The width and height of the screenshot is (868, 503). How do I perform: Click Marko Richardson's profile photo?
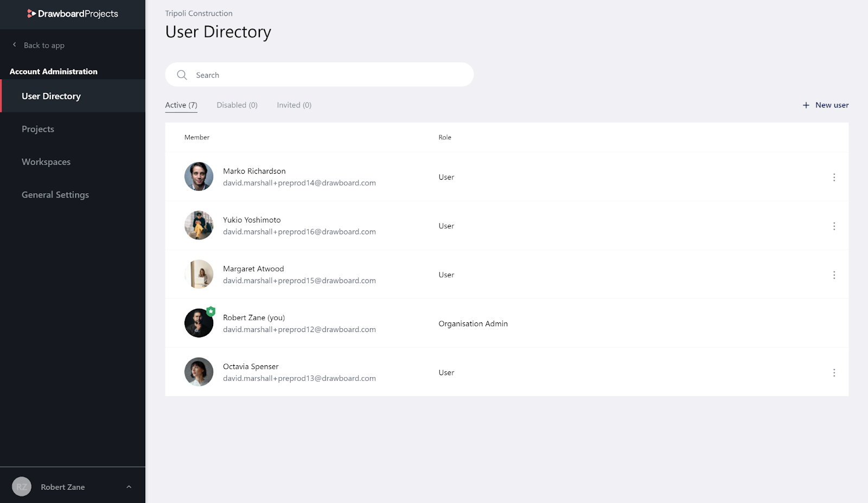click(199, 176)
